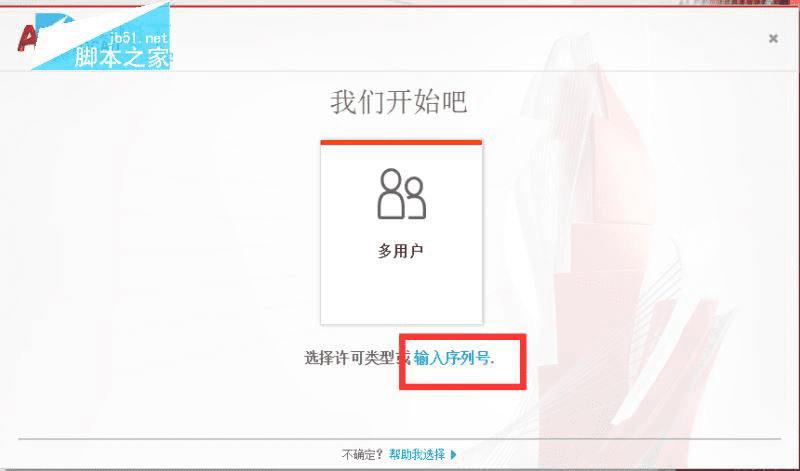Viewport: 800px width, 471px height.
Task: Click the red AutoCAD logo
Action: pos(27,38)
